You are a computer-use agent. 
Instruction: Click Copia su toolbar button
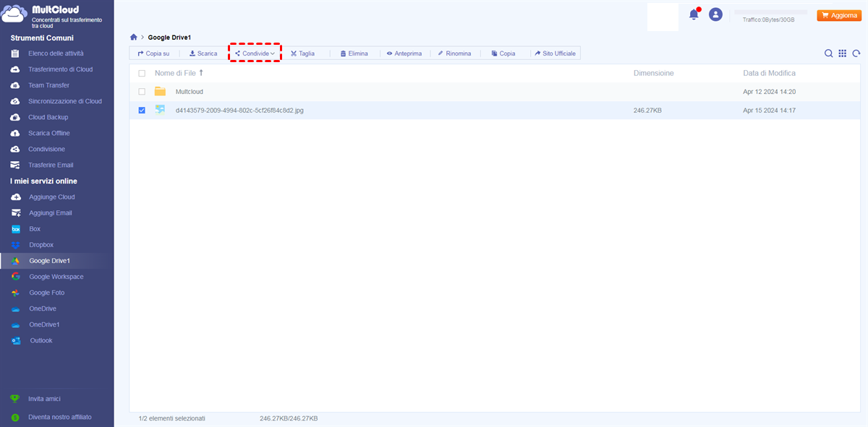(153, 53)
